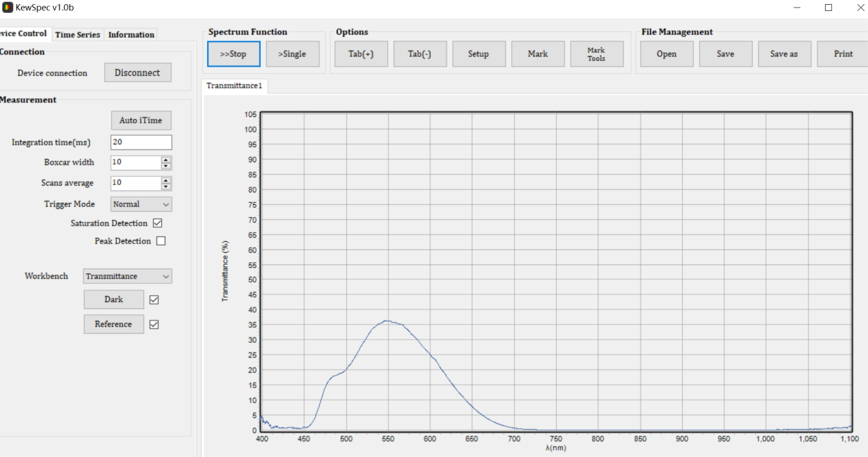
Task: Switch to the Time Series tab
Action: 77,35
